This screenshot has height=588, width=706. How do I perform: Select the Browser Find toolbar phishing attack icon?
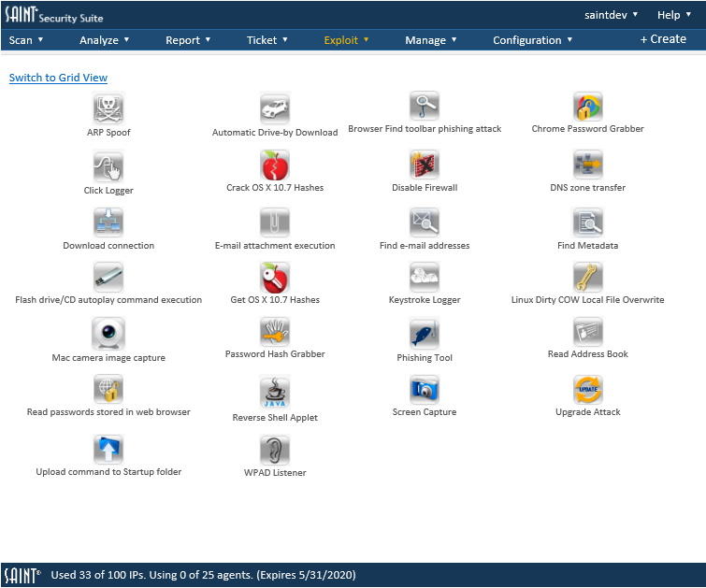coord(425,106)
